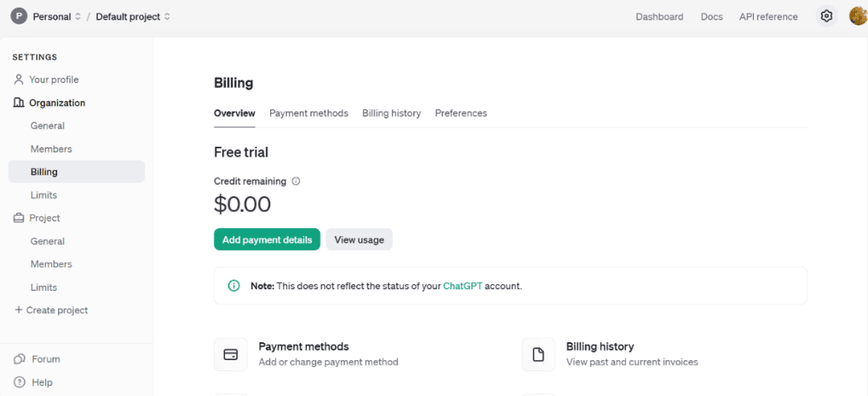Click 'View past and current invoices' text
This screenshot has width=868, height=396.
coord(632,362)
